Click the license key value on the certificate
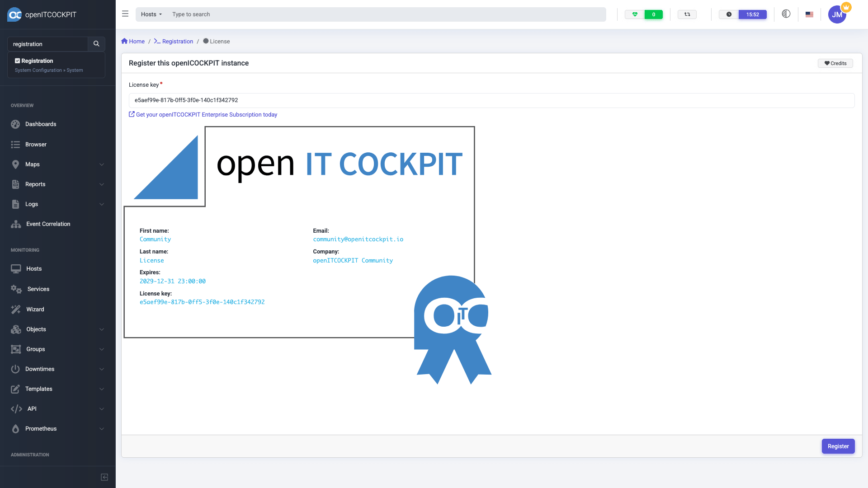This screenshot has width=868, height=488. [x=202, y=302]
